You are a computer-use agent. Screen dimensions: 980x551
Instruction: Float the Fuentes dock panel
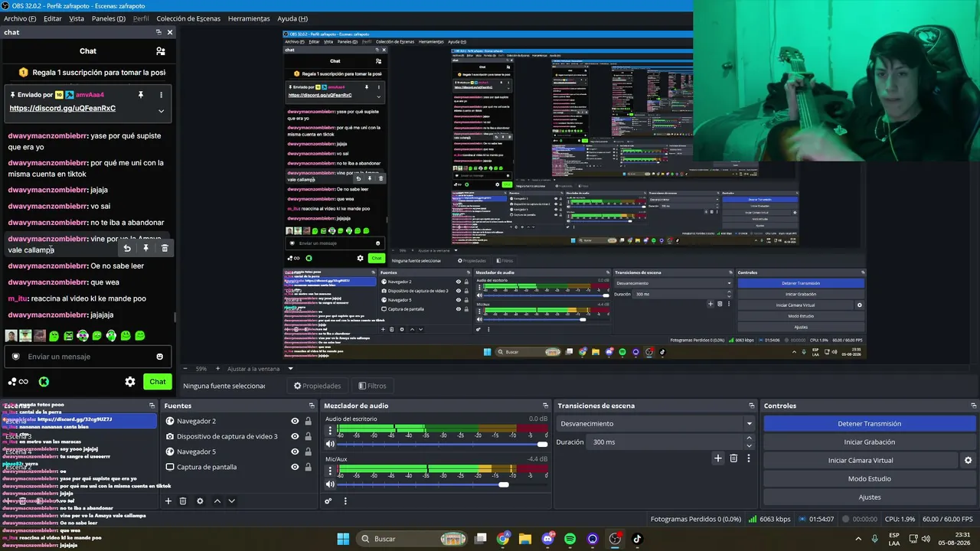click(x=312, y=406)
